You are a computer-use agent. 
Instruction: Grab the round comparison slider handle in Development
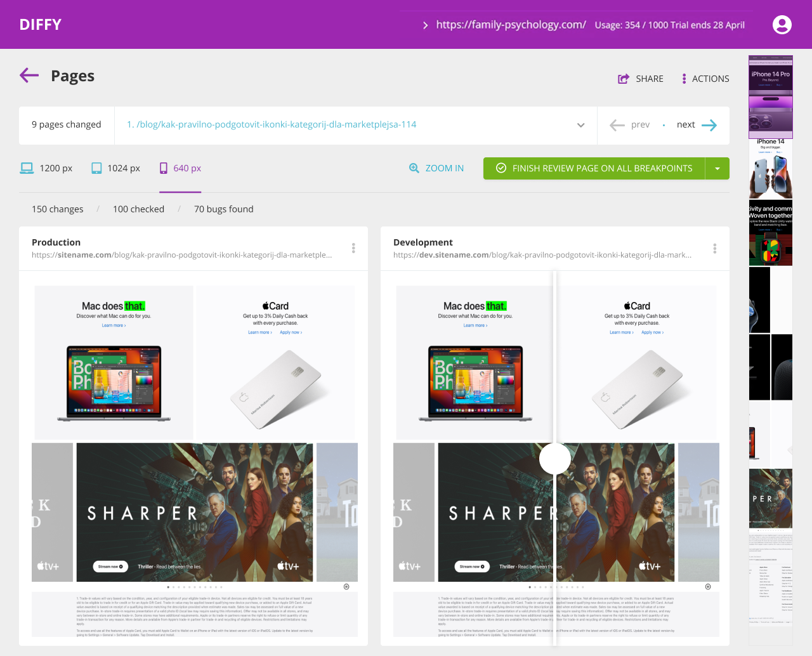(555, 458)
